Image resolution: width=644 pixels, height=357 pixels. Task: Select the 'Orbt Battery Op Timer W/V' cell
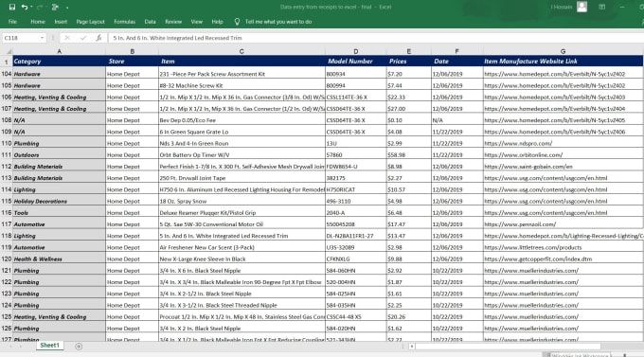pos(241,155)
